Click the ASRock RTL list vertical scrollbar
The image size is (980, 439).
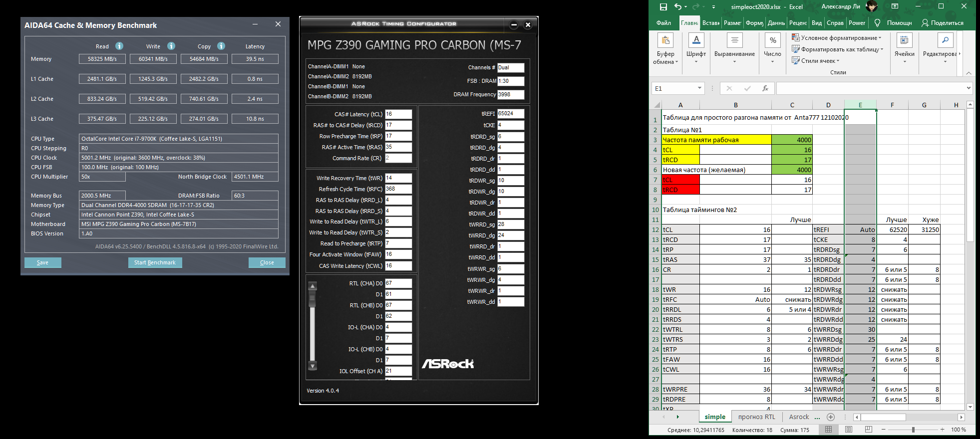(x=313, y=326)
